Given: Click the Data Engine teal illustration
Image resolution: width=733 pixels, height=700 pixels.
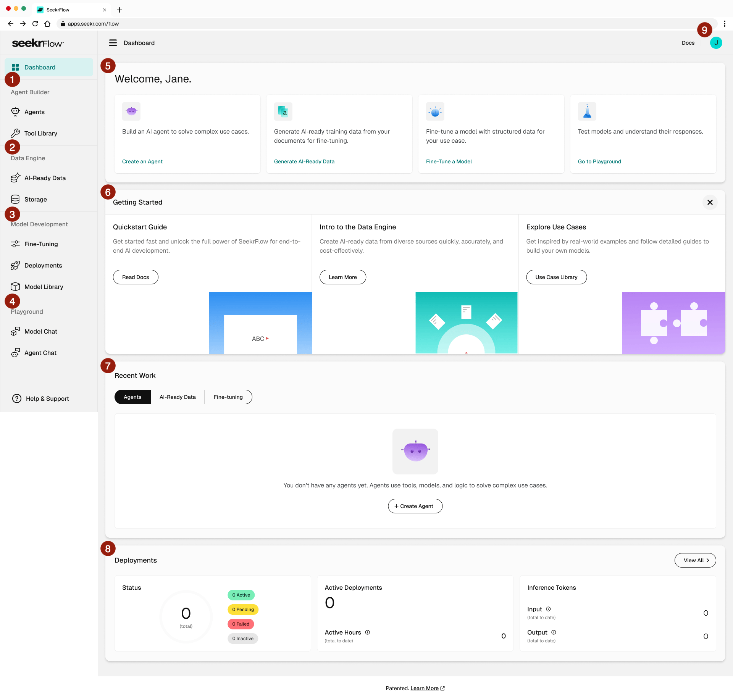Looking at the screenshot, I should click(x=467, y=323).
